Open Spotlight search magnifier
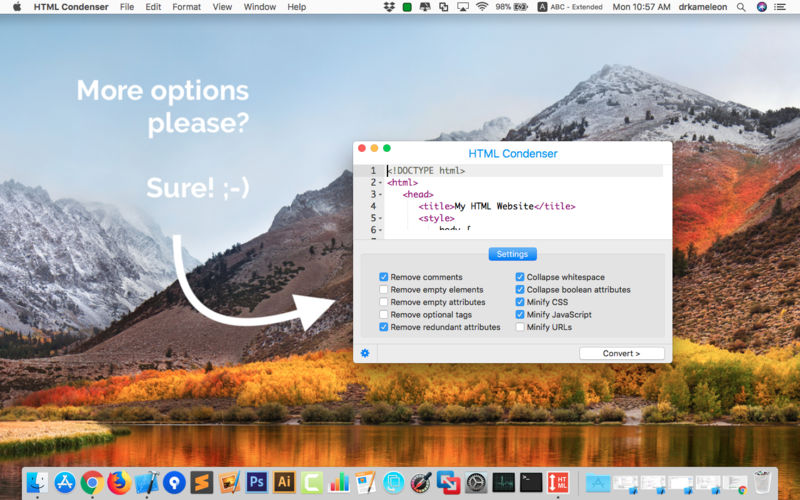 741,7
